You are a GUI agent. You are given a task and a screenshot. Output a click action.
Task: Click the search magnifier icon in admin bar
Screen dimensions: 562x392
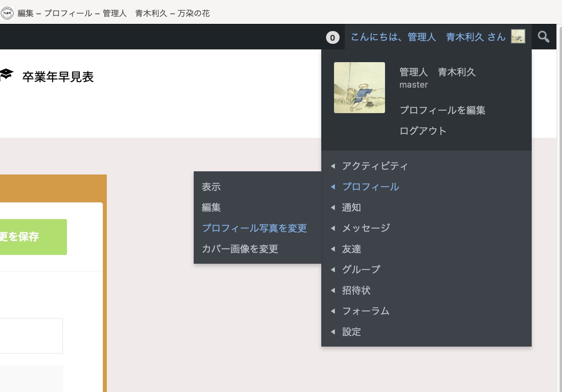(543, 37)
